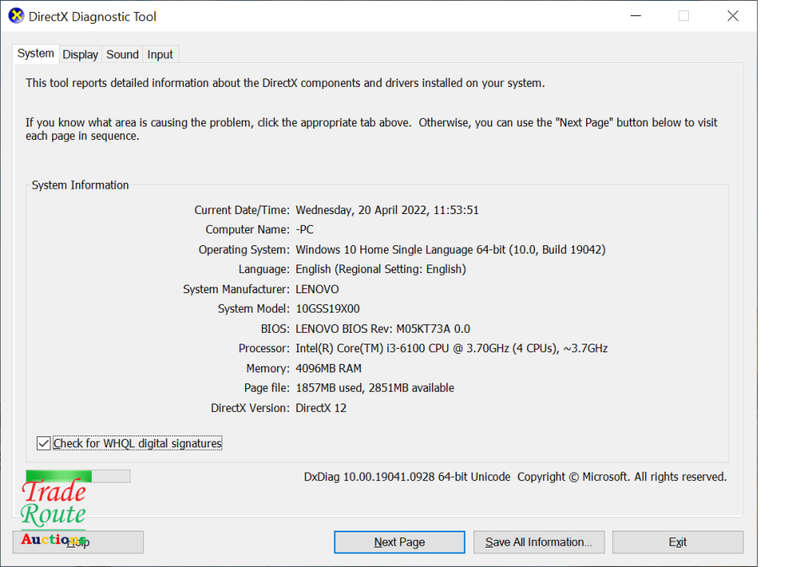Click the green loading progress bar
The image size is (800, 567).
click(x=78, y=476)
